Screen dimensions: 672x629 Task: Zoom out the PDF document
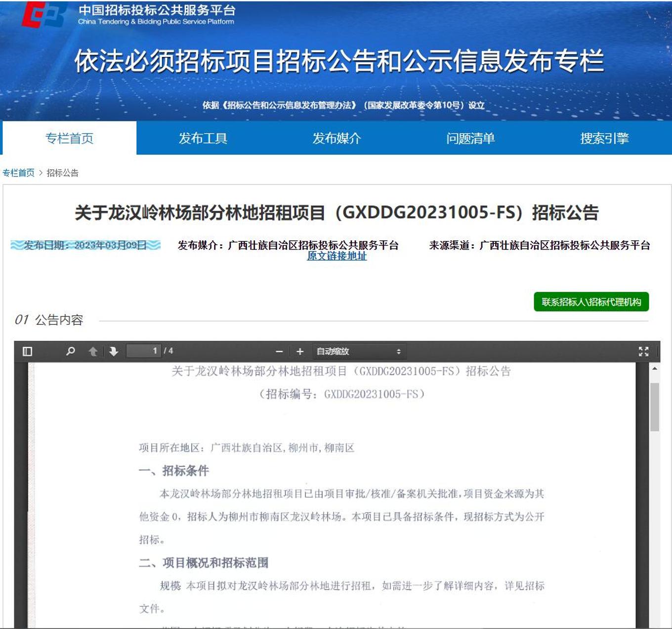pyautogui.click(x=279, y=351)
